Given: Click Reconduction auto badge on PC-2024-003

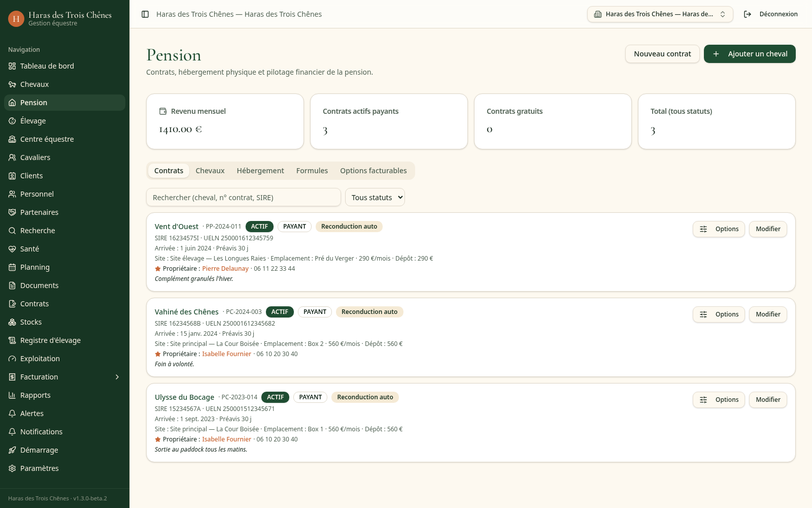Looking at the screenshot, I should tap(369, 312).
